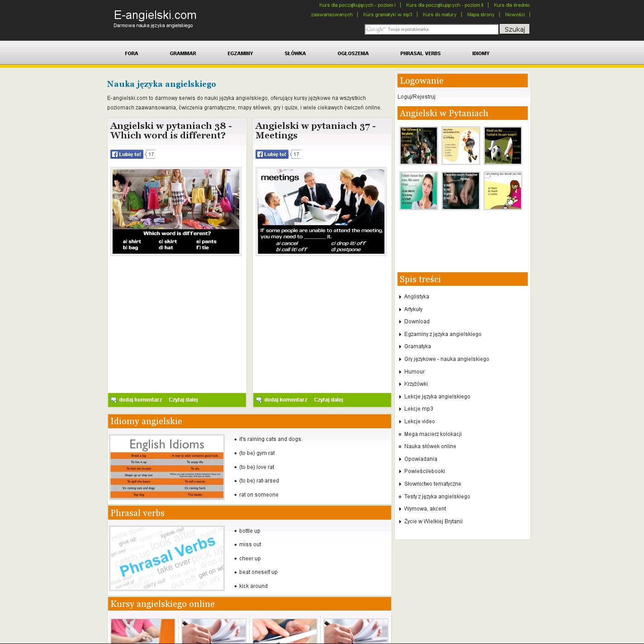Go to the EGZAMINY menu section

pos(240,53)
